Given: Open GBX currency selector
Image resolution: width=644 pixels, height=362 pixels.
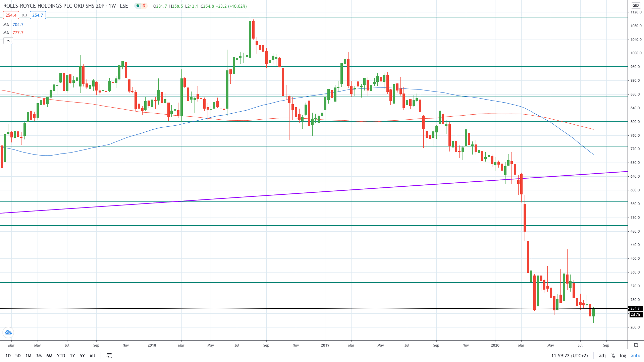Looking at the screenshot, I should click(x=636, y=5).
